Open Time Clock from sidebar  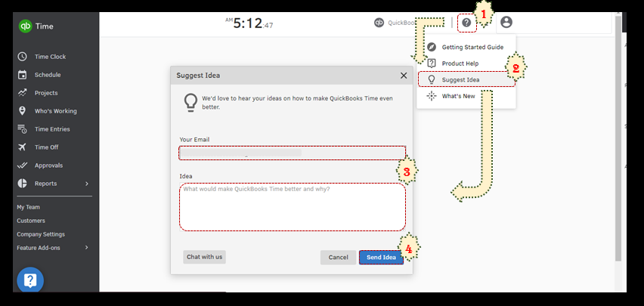(50, 57)
